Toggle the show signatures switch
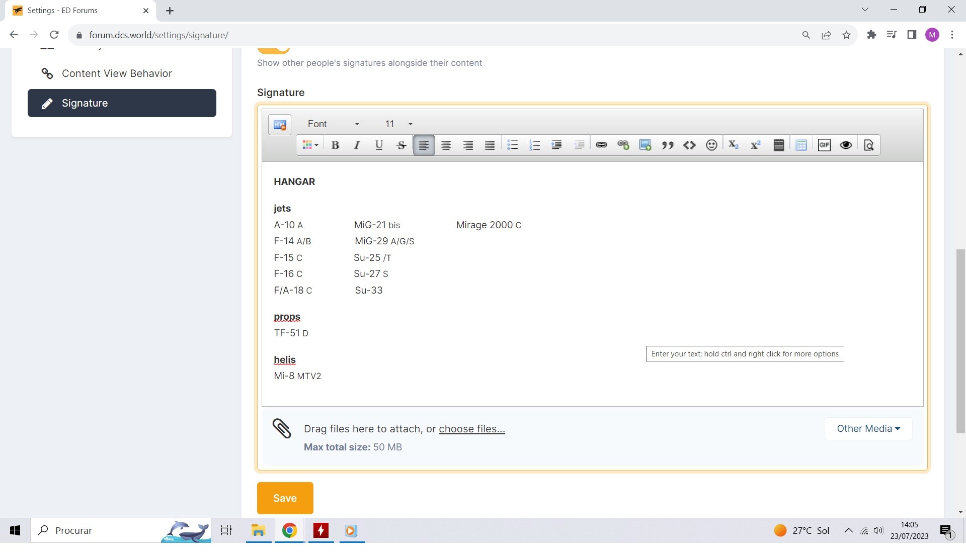The width and height of the screenshot is (966, 560). [x=274, y=50]
